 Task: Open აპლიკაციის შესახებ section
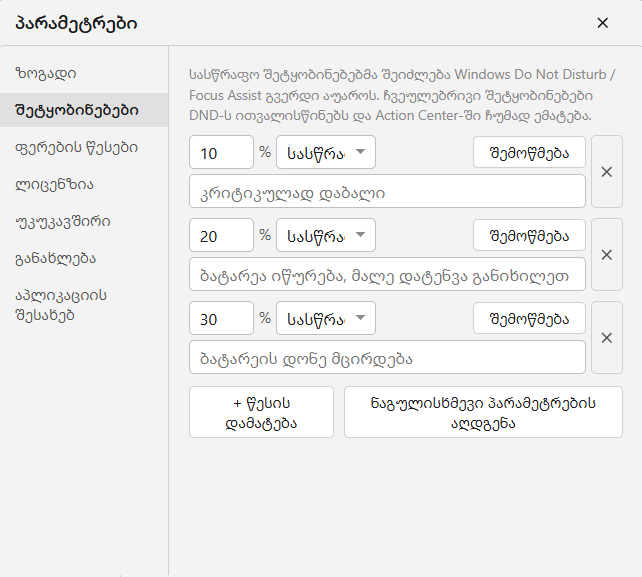tap(84, 305)
